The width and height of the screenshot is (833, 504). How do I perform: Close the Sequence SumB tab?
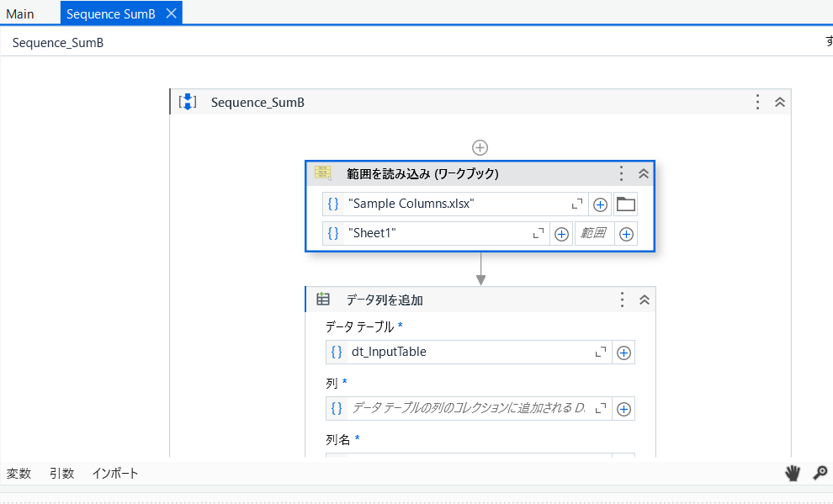[171, 13]
